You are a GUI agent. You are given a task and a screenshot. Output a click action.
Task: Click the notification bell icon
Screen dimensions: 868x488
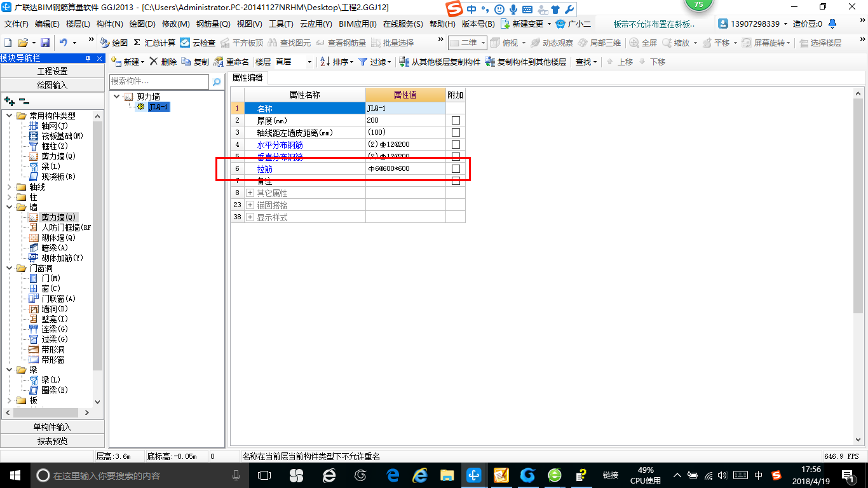coord(833,24)
